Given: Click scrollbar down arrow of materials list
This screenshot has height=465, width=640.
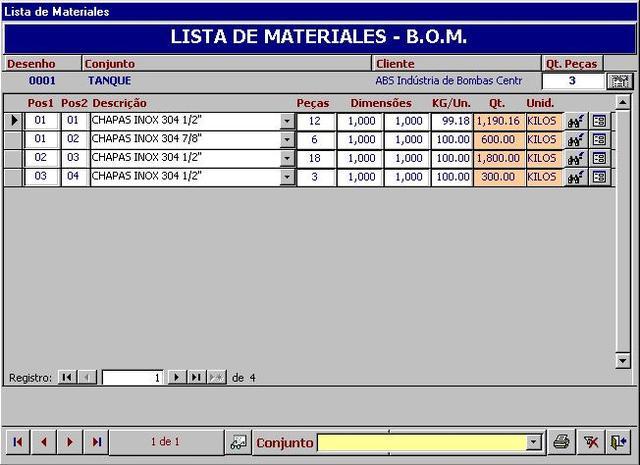Looking at the screenshot, I should (x=623, y=360).
